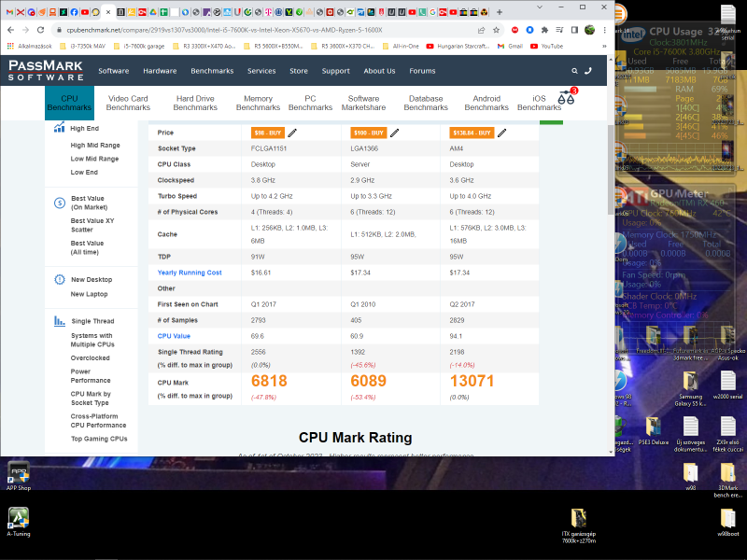Select the CPU Benchmarks tab
Viewport: 747px width, 560px height.
[69, 103]
